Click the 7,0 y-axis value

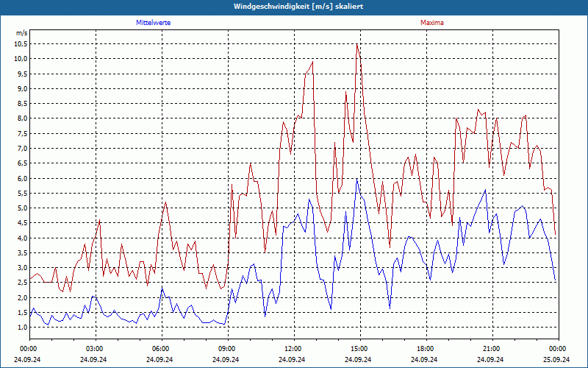pos(23,149)
